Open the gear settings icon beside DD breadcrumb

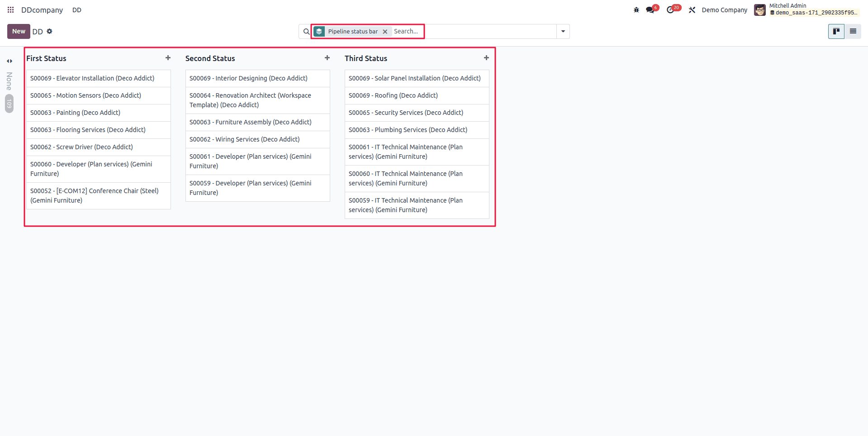coord(49,31)
